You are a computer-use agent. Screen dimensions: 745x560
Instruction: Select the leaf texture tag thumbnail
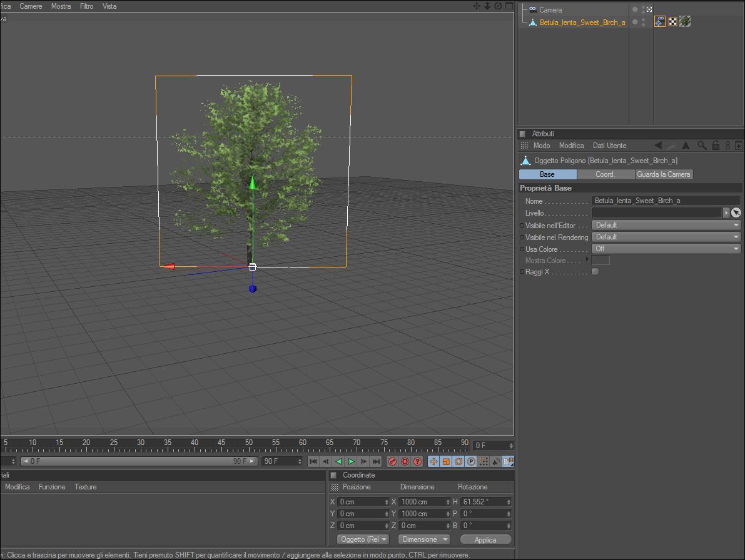coord(685,22)
